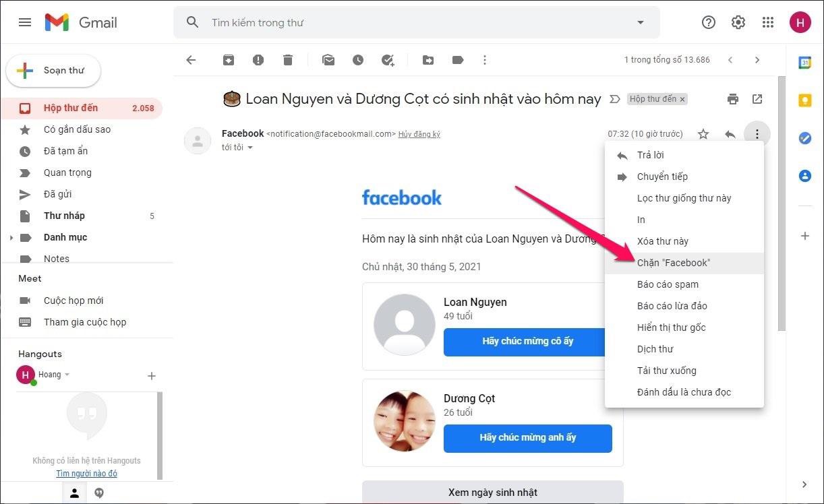The width and height of the screenshot is (824, 504).
Task: Mark as unread via the envelope icon
Action: click(x=328, y=60)
